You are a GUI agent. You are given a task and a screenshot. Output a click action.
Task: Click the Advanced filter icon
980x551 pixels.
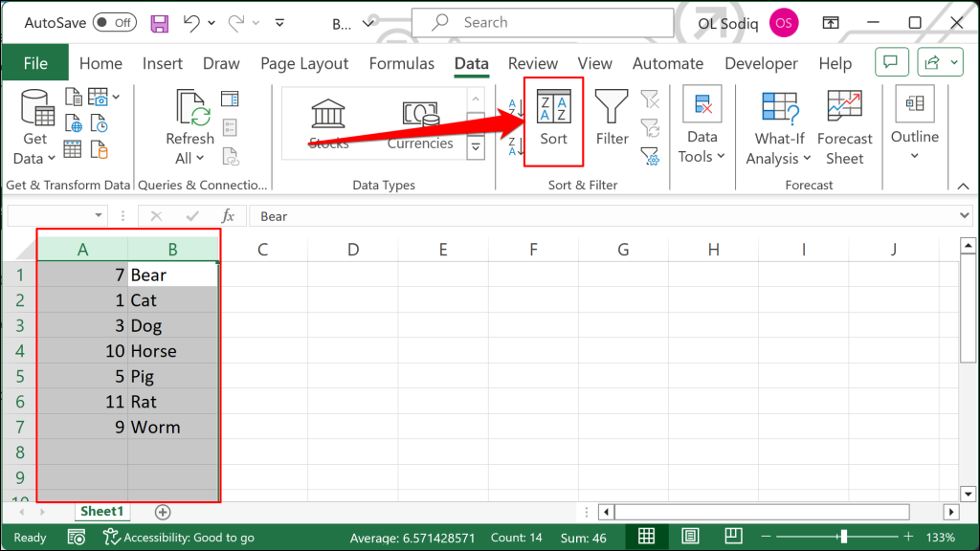pyautogui.click(x=650, y=156)
